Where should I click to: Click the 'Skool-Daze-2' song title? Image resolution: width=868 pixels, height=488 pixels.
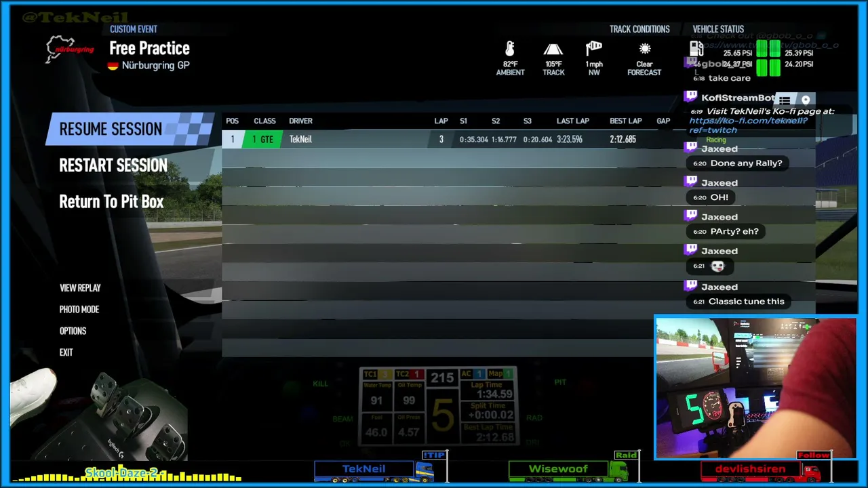click(x=121, y=472)
